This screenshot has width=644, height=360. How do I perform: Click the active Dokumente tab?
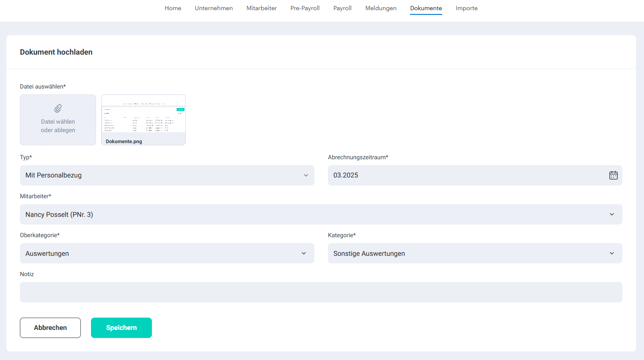pyautogui.click(x=426, y=8)
